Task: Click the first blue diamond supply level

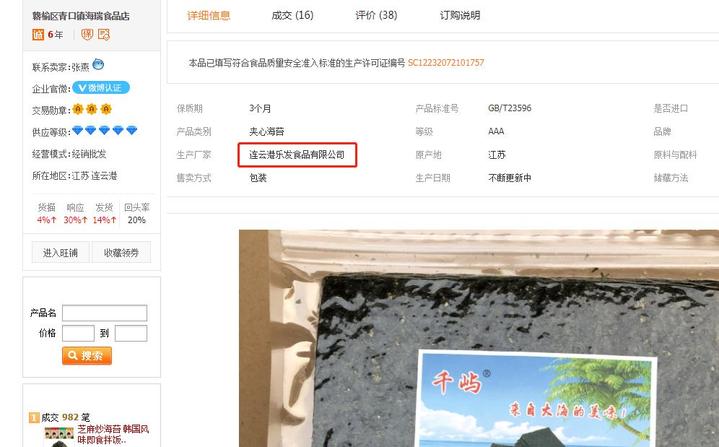Action: coord(77,131)
